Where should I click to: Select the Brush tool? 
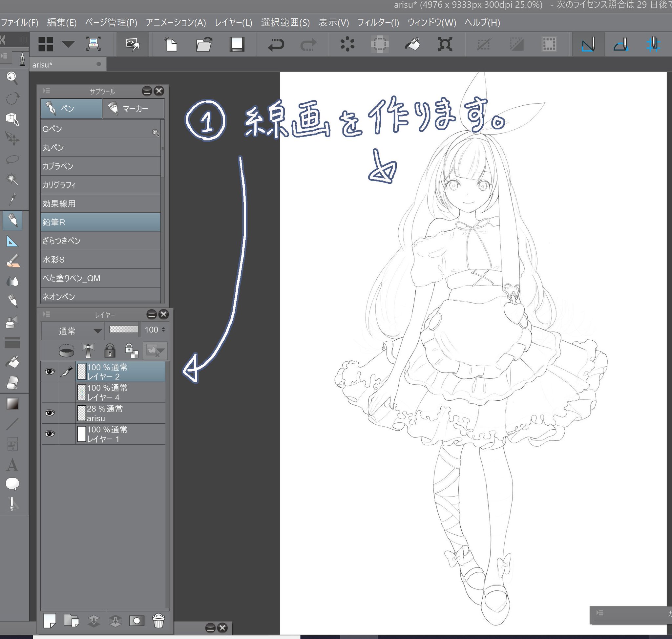tap(12, 261)
